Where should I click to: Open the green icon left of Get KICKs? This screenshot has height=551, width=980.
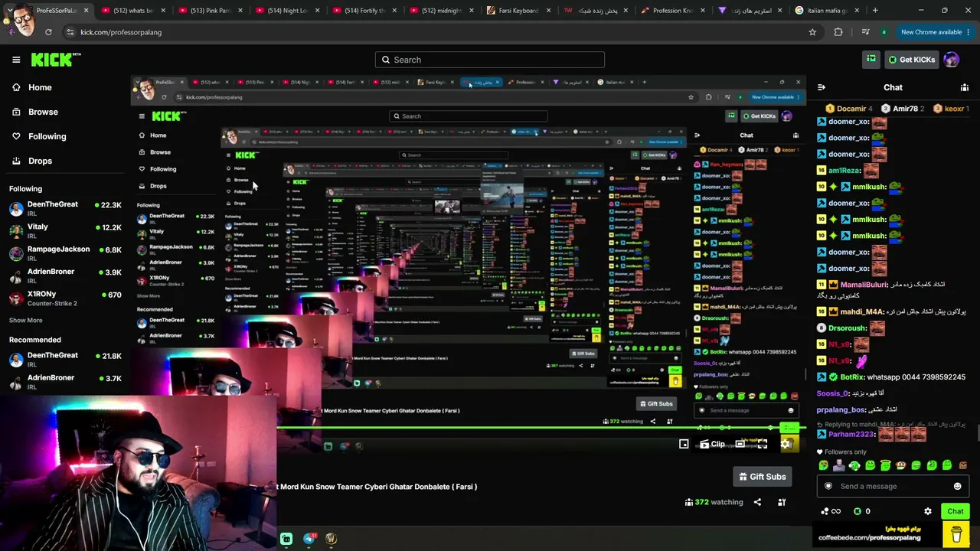[871, 60]
